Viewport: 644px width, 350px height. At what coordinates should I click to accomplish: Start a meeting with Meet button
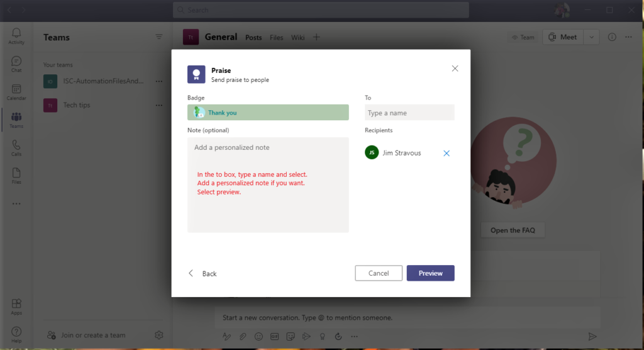tap(563, 37)
